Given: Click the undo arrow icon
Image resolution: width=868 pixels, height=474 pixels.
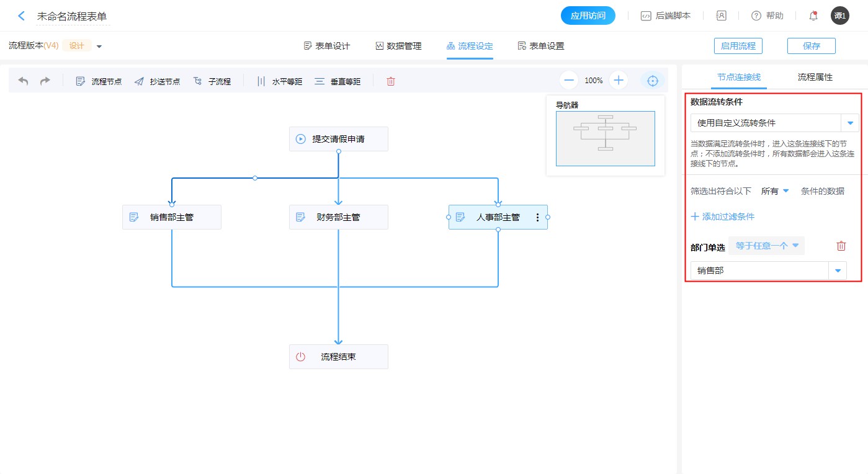Looking at the screenshot, I should coord(23,81).
